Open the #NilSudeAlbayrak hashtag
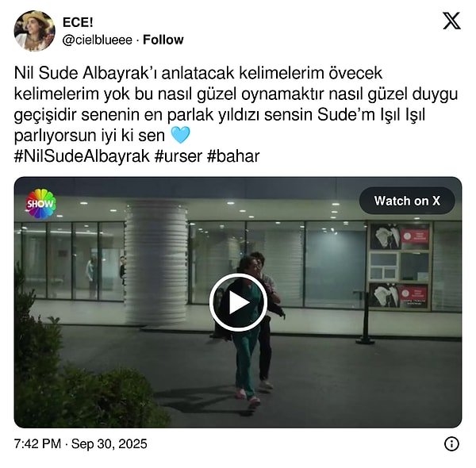The height and width of the screenshot is (468, 476). coord(82,156)
